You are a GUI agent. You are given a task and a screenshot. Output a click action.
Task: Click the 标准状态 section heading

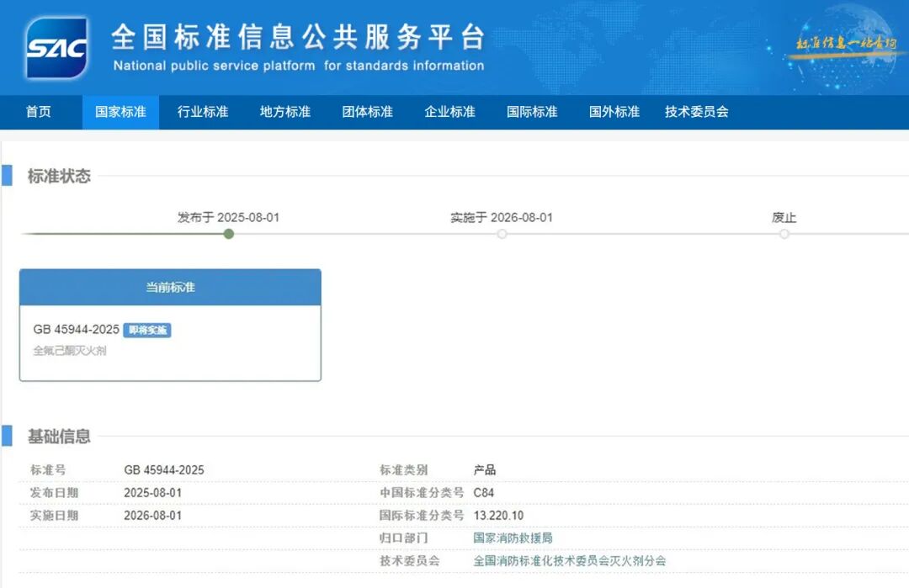pos(59,176)
